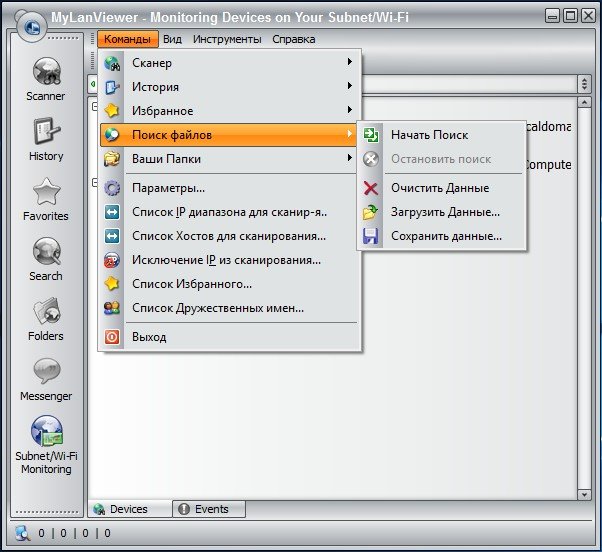Click the globe icon beside Сканер
The height and width of the screenshot is (552, 602).
[112, 63]
